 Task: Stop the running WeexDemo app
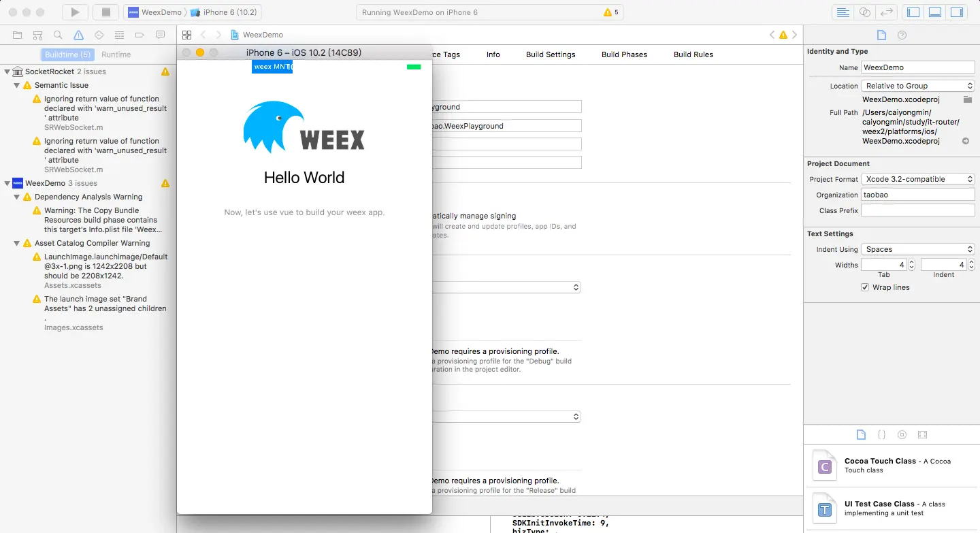(105, 12)
